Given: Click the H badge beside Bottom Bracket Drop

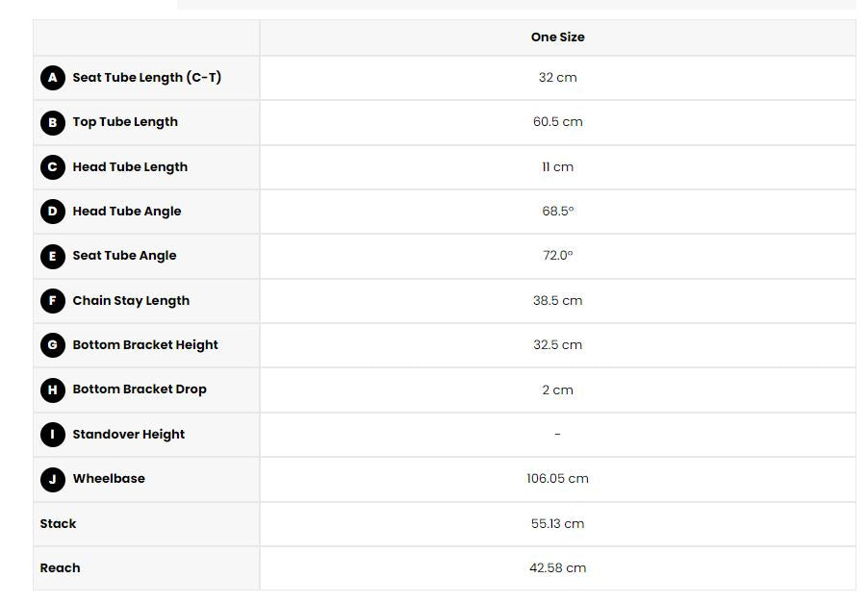Looking at the screenshot, I should (52, 389).
